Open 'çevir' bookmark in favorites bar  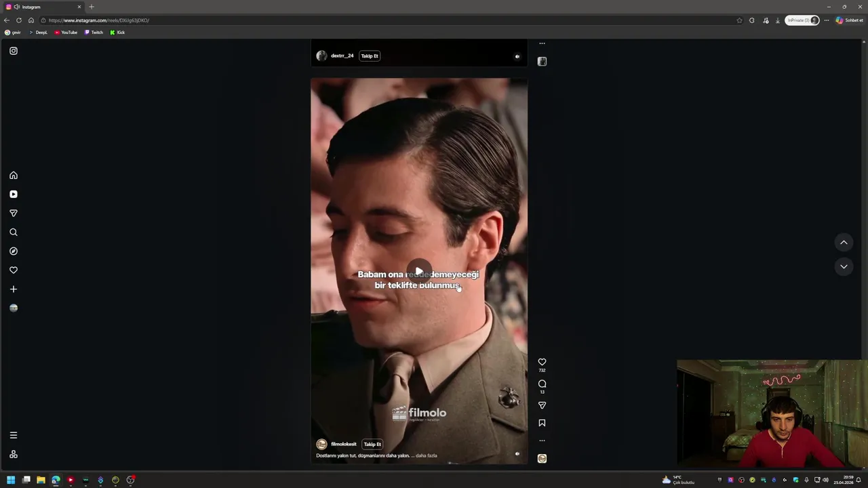[12, 33]
